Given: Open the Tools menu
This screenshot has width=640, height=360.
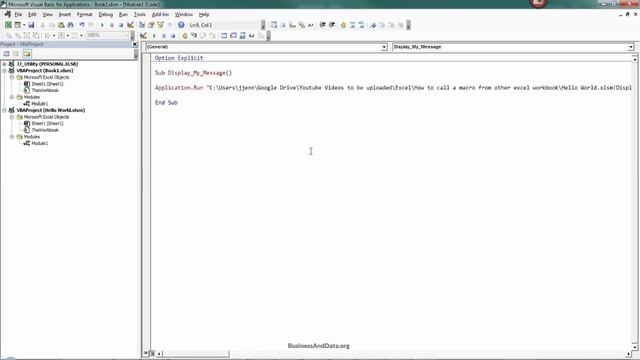Looking at the screenshot, I should [140, 14].
